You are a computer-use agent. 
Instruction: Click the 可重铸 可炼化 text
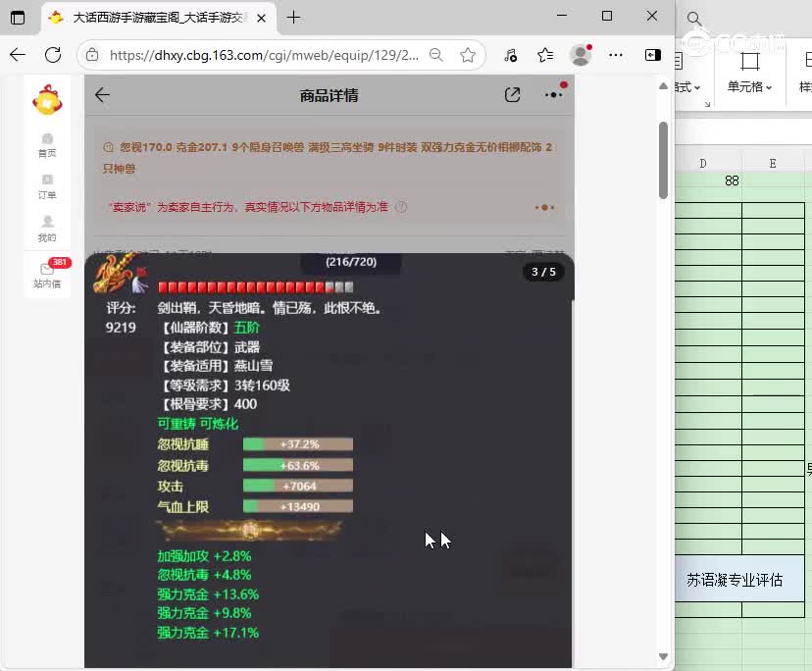[198, 424]
